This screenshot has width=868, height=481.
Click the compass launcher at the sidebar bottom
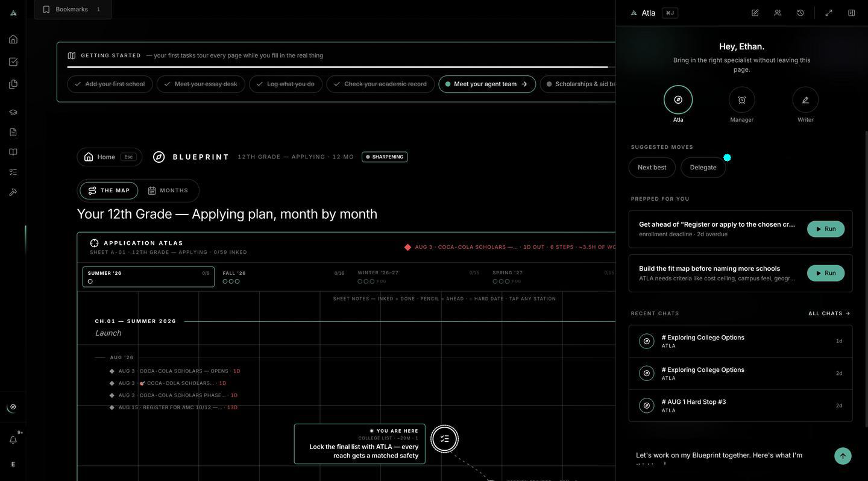pyautogui.click(x=13, y=407)
